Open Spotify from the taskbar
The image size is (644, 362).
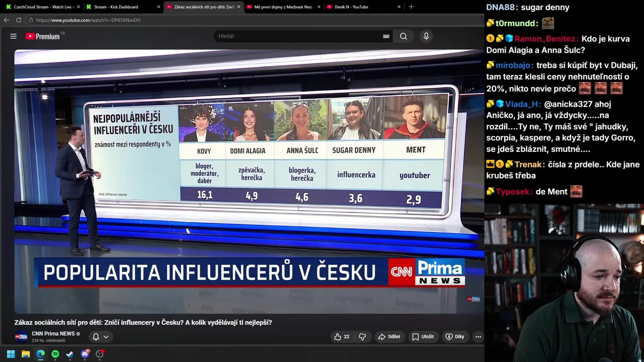pos(55,354)
